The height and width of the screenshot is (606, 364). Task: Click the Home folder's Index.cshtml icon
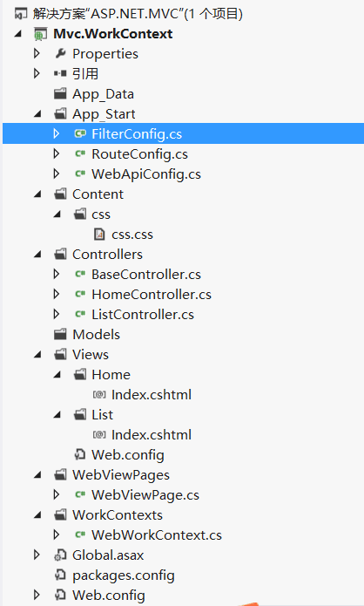99,395
